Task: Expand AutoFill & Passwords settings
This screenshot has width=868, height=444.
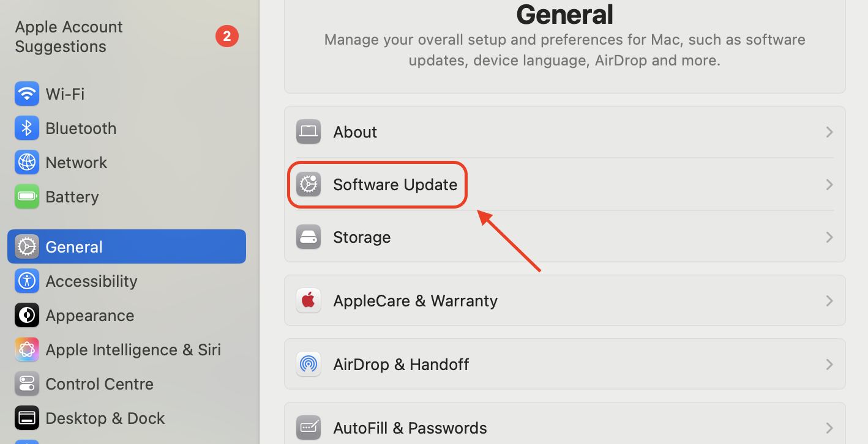Action: 829,427
